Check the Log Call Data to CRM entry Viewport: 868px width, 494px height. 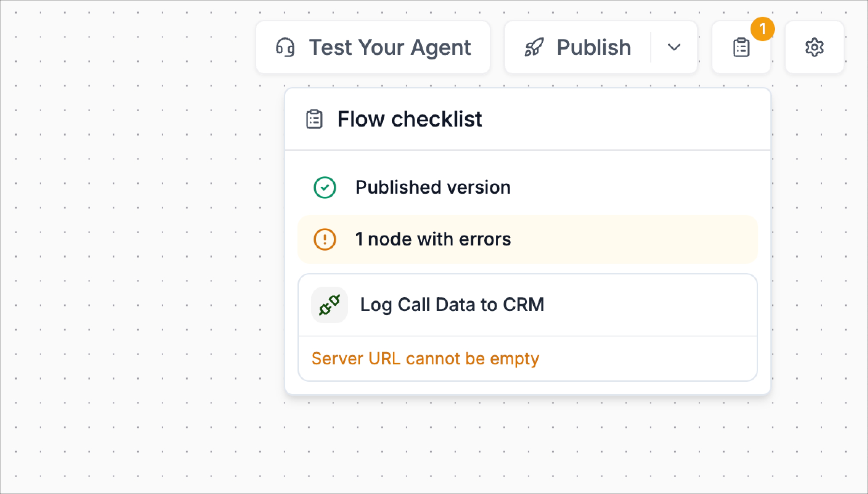tap(452, 305)
